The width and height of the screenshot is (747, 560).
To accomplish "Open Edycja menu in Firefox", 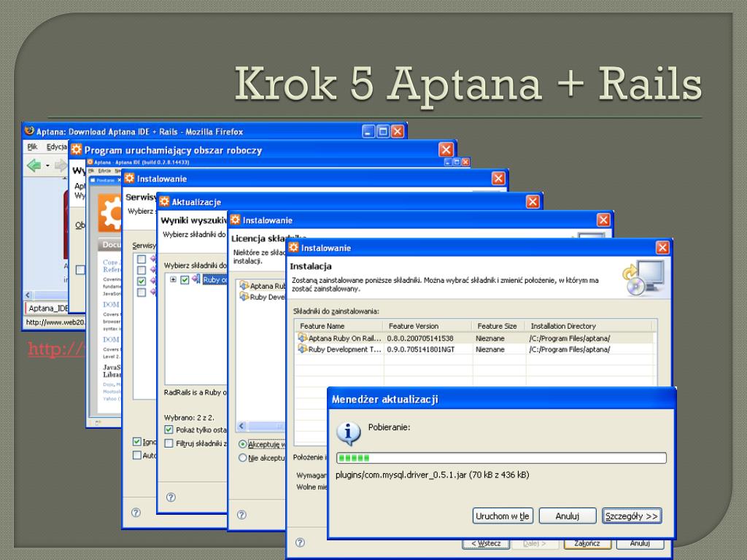I will point(56,147).
